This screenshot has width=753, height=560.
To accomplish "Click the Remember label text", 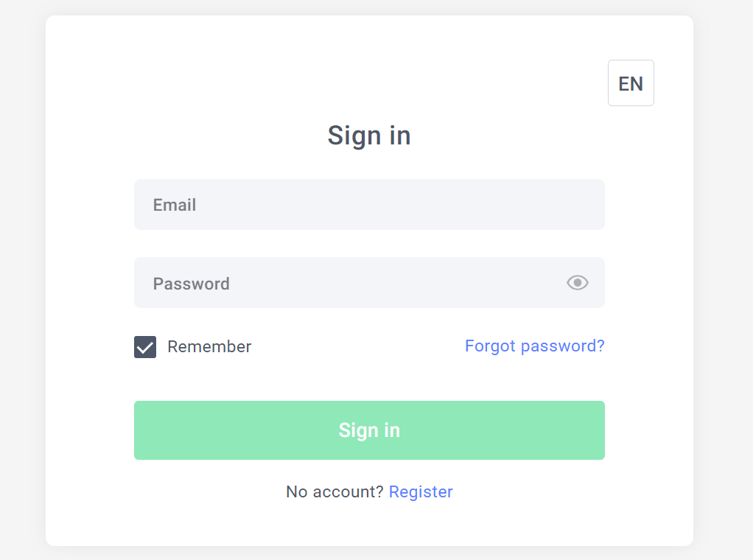I will pos(209,347).
